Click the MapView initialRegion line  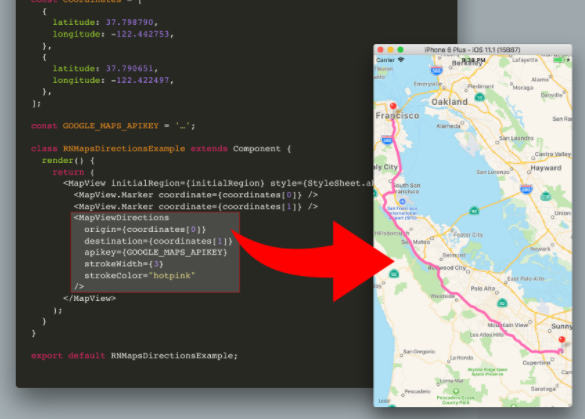218,184
